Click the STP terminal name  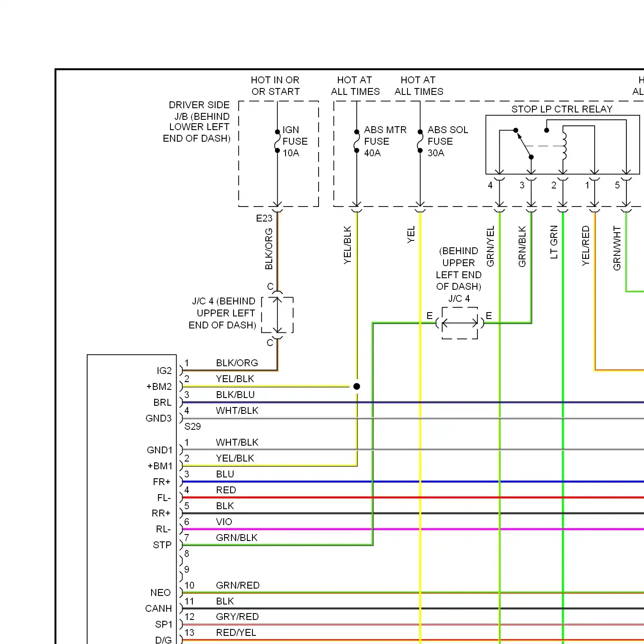tap(162, 545)
